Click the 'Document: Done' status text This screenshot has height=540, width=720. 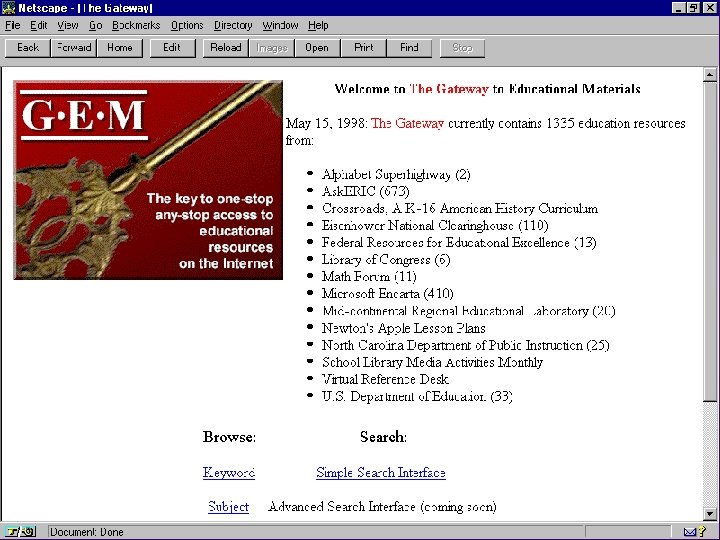[x=87, y=532]
